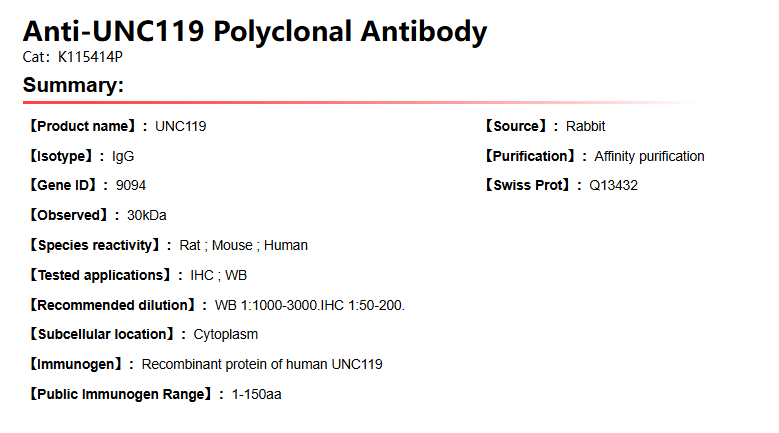Click the Recombinant protein of human UNC119 text
Image resolution: width=779 pixels, height=433 pixels.
pyautogui.click(x=262, y=364)
